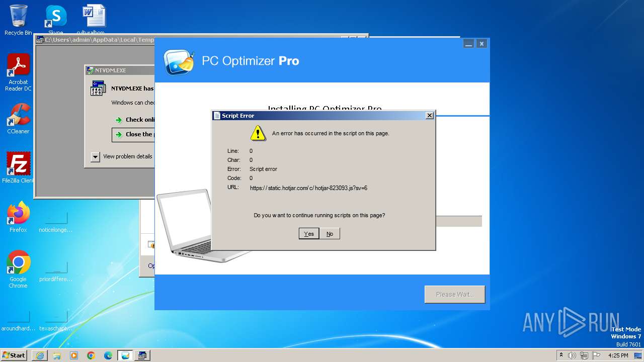Click Yes in Script Error dialog

[x=309, y=234]
